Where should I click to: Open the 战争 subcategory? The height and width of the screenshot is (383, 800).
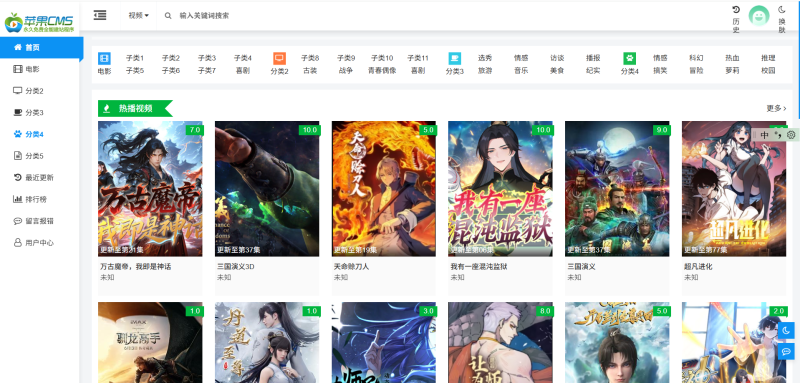click(x=346, y=71)
